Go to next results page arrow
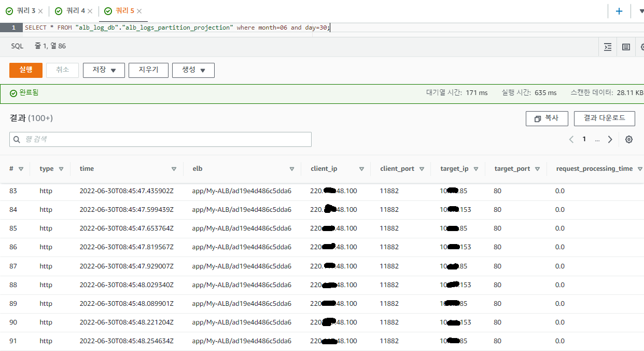Viewport: 644px width, 351px height. pos(610,139)
